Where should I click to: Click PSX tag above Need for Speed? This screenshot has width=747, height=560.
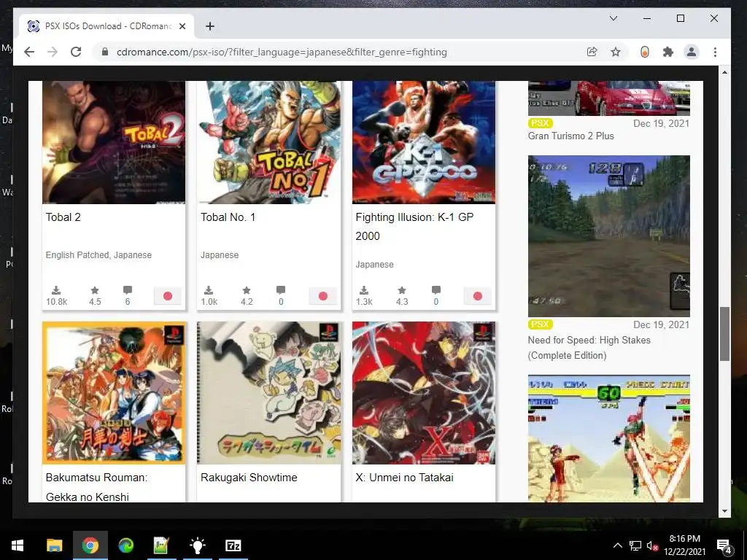coord(540,324)
